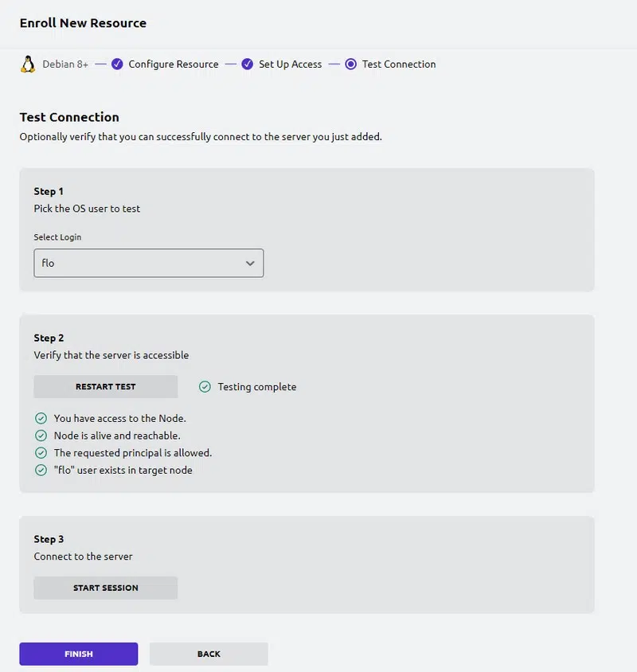The height and width of the screenshot is (672, 637).
Task: Go to Set Up Access step
Action: point(290,64)
